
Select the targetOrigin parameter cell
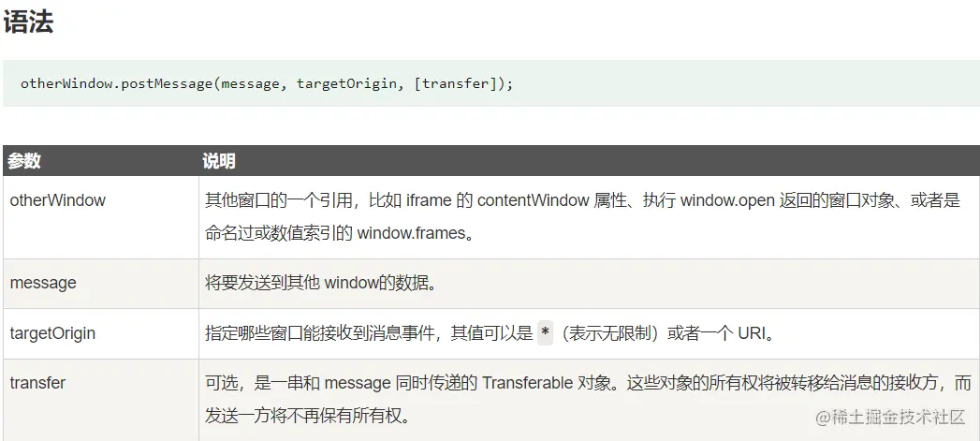click(101, 333)
